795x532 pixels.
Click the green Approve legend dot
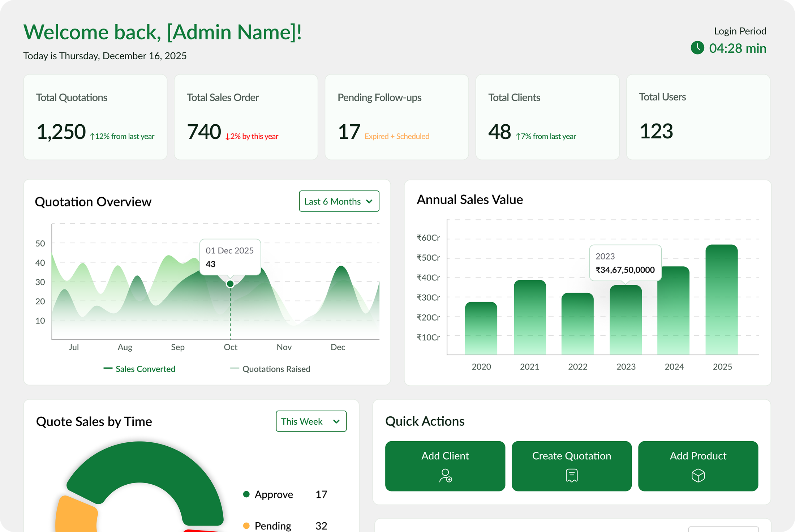click(x=246, y=494)
